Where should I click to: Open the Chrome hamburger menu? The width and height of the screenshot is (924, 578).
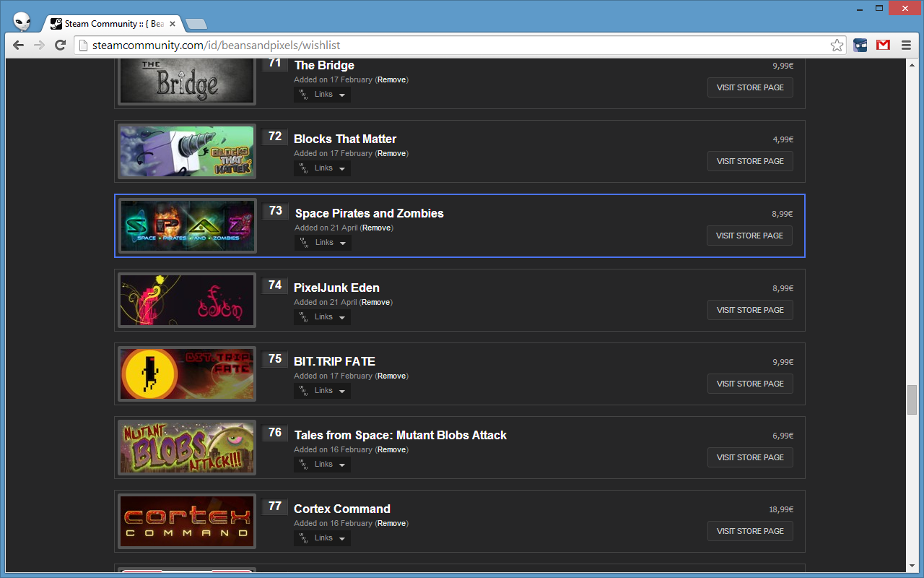(x=906, y=45)
